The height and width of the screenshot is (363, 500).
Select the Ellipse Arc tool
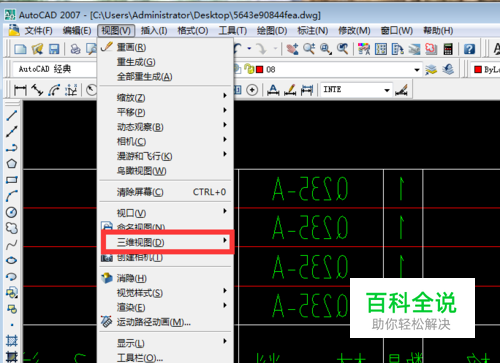point(12,276)
